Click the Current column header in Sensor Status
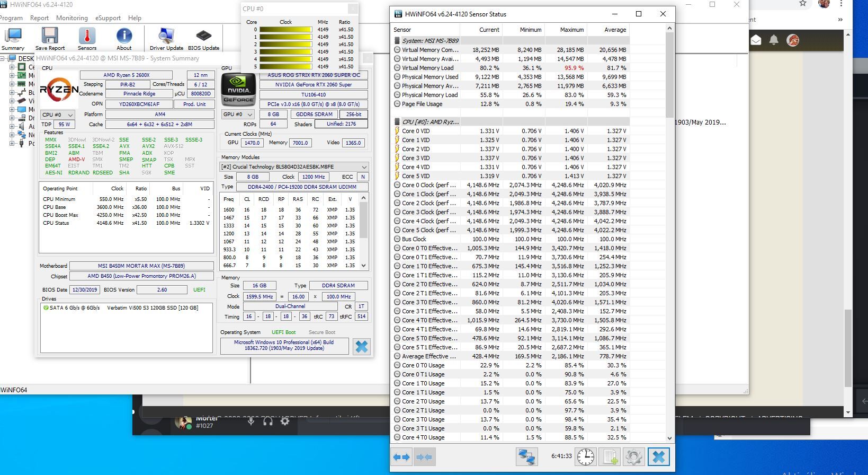868x475 pixels. click(x=481, y=30)
